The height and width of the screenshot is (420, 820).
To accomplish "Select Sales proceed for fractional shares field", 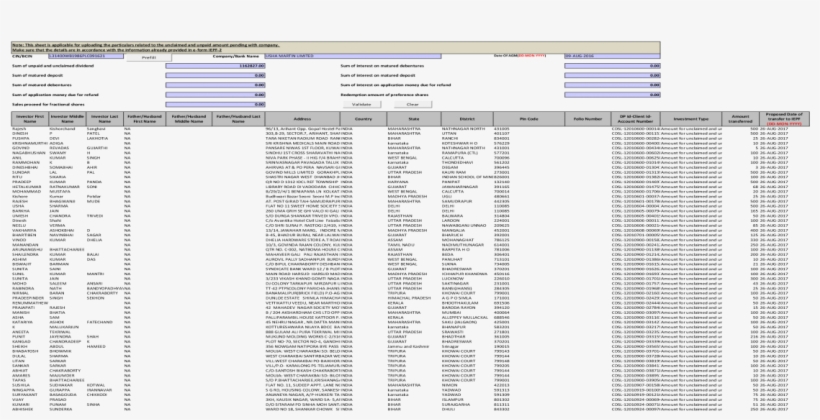I will [215, 104].
